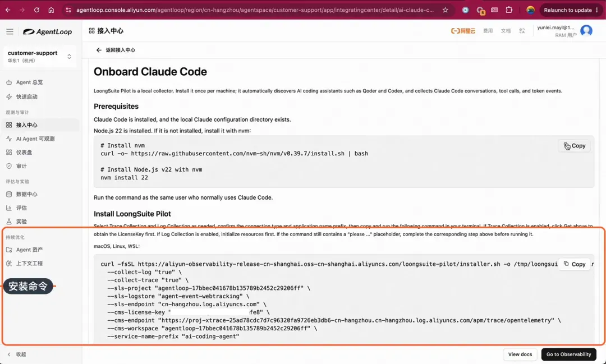Copy the LoongSuite installer command
Screen dimensions: 606x364
(575, 264)
